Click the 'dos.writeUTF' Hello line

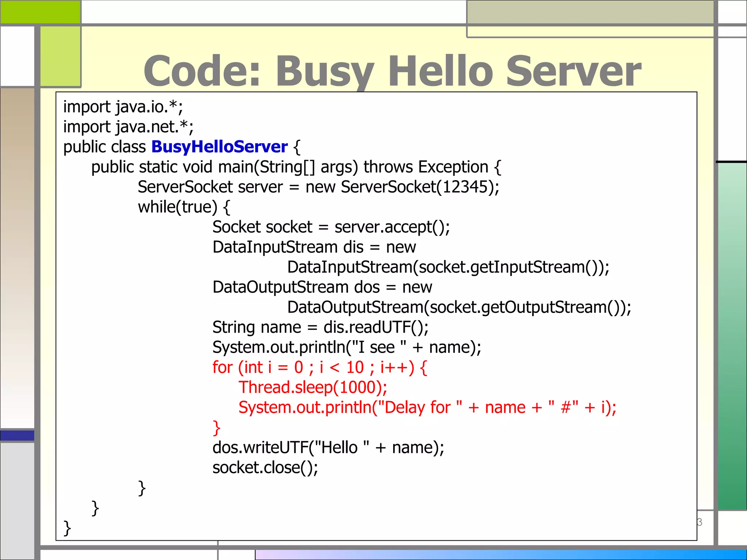[328, 448]
